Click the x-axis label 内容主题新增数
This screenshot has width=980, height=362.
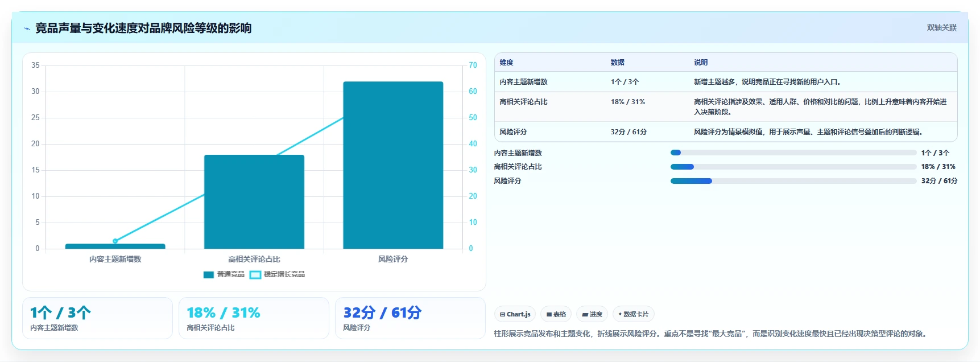tap(115, 259)
